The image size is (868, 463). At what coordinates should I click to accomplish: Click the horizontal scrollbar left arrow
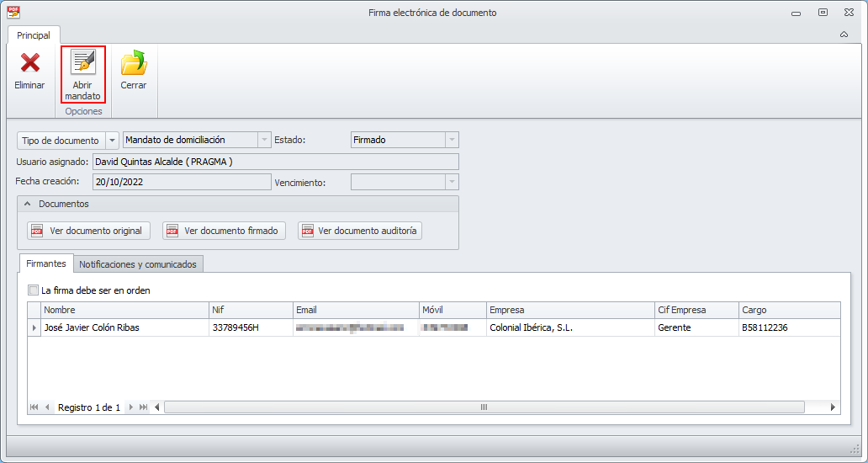(157, 407)
